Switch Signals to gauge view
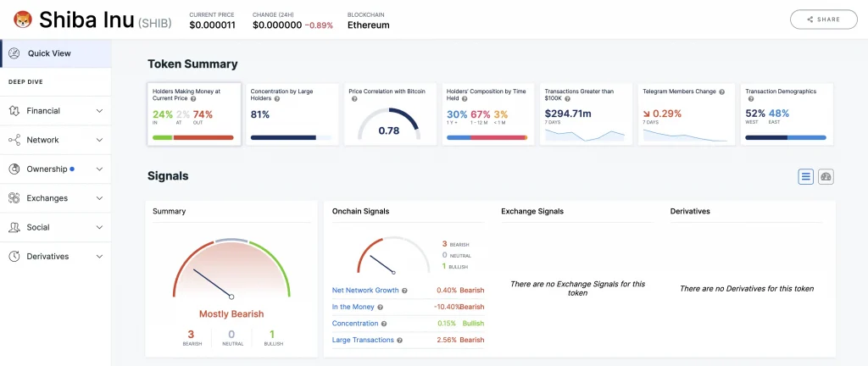This screenshot has width=868, height=366. tap(826, 176)
